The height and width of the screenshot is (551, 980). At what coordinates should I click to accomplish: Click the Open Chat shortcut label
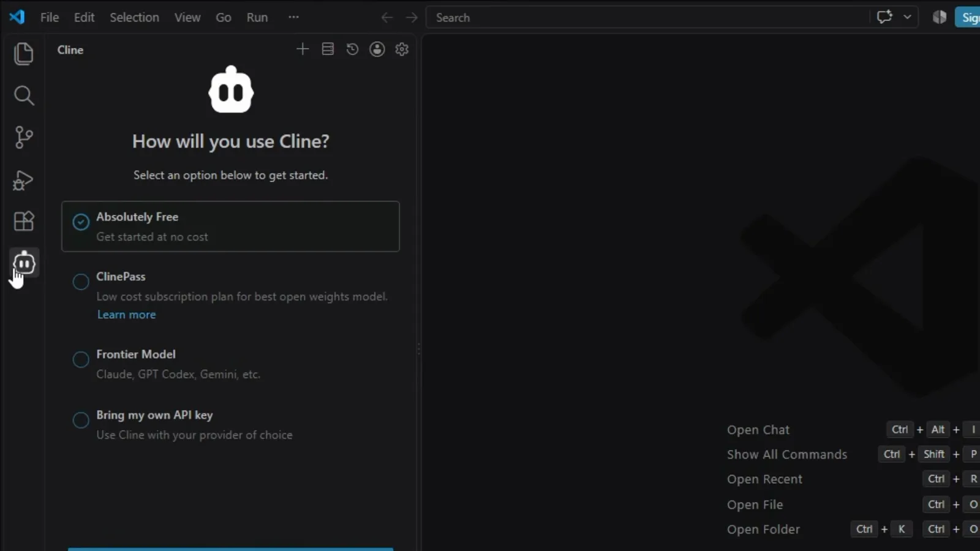(758, 430)
